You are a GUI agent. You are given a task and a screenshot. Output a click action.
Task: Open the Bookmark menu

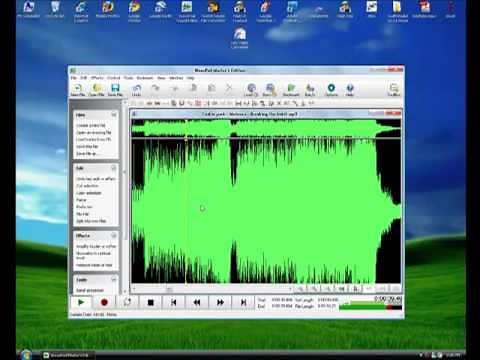(145, 78)
